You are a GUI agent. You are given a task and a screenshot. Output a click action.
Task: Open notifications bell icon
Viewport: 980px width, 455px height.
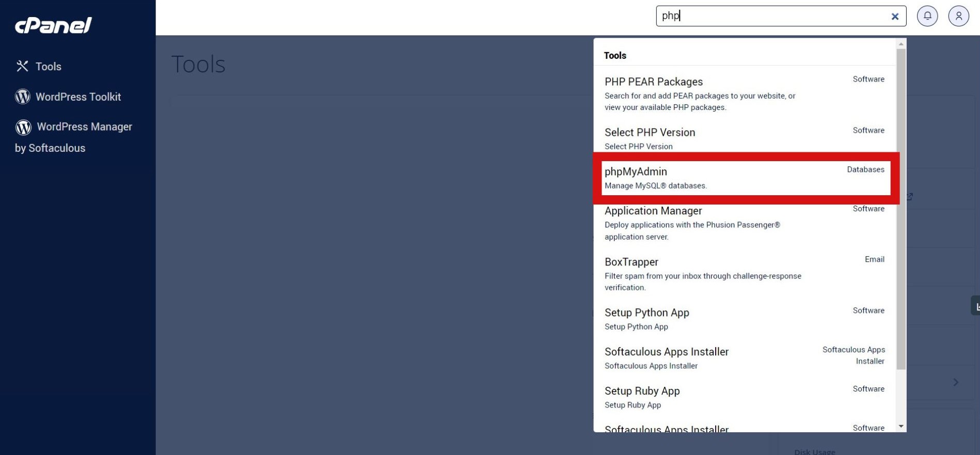point(927,16)
